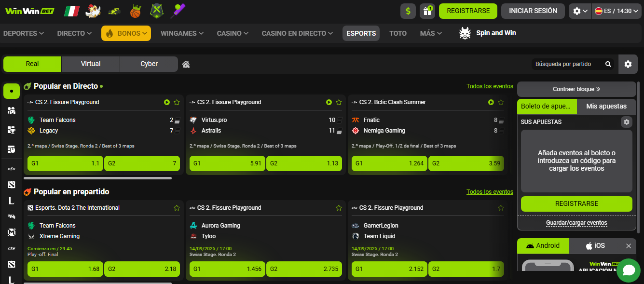Switch to the Virtual tab
Screen dimensions: 644x284
[x=91, y=64]
